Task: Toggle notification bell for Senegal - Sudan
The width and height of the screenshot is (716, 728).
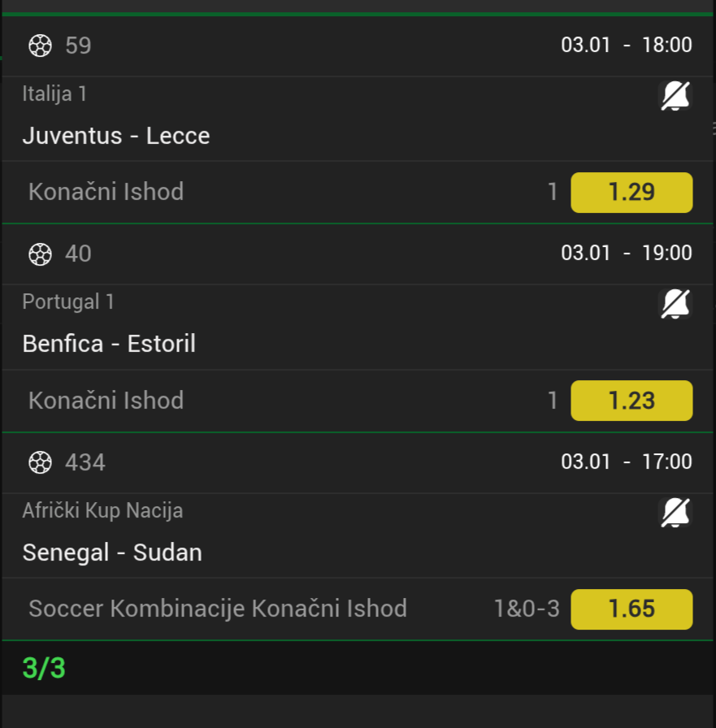Action: click(x=675, y=513)
